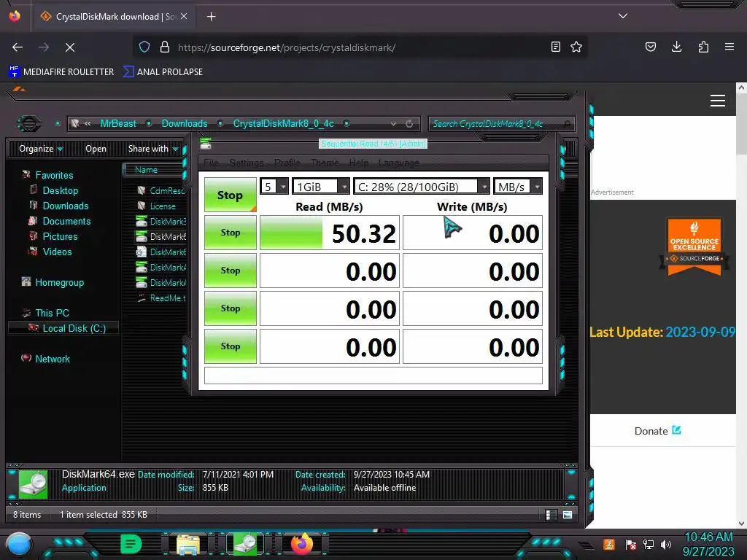Open File Explorer from taskbar
Screen dimensions: 747x560
pos(188,545)
